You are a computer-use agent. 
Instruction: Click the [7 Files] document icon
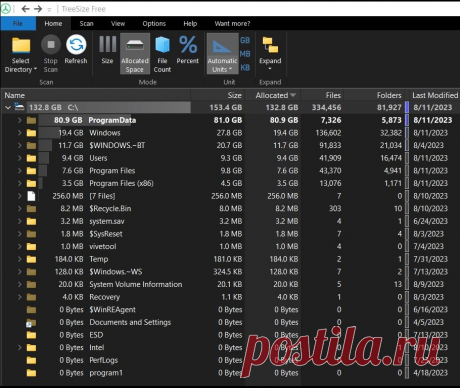coord(31,196)
